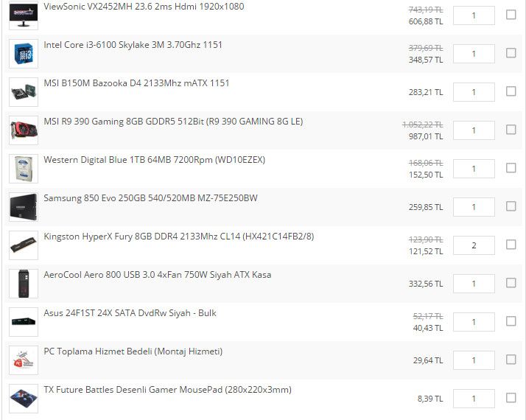Click quantity field for Intel Core i3-6100
This screenshot has width=526, height=420.
coord(474,54)
